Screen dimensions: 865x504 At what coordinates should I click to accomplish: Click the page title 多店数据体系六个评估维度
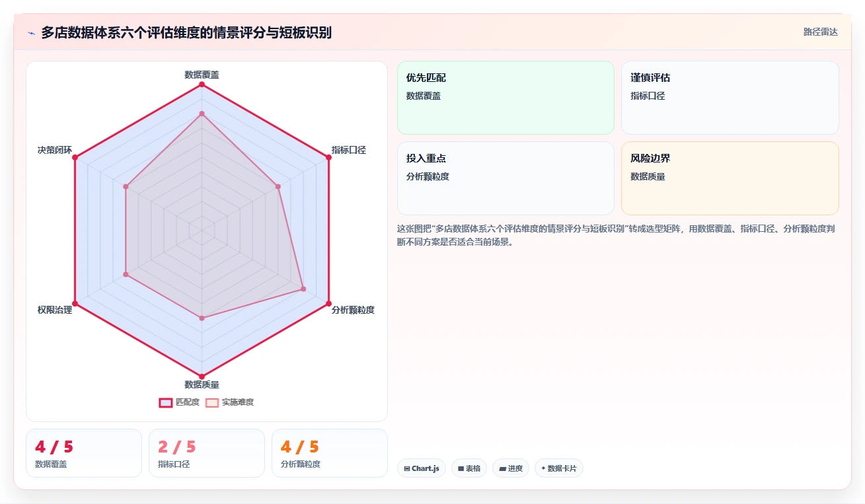186,32
